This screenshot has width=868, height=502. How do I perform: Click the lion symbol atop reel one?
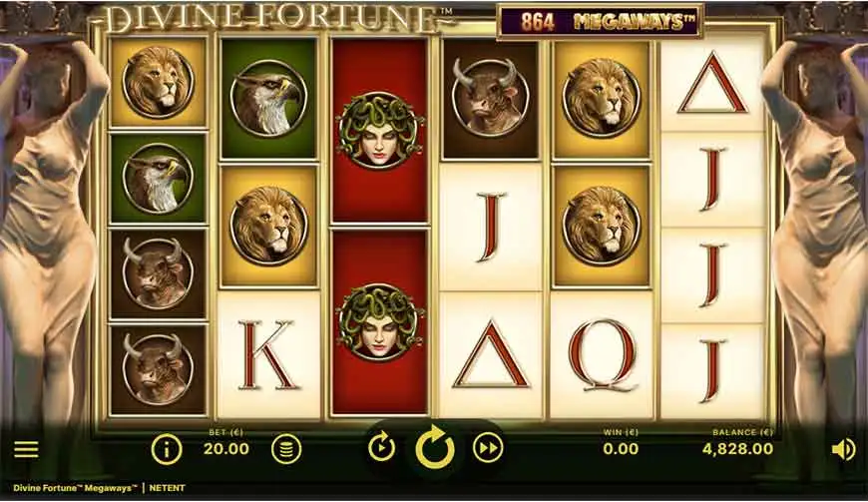point(159,83)
